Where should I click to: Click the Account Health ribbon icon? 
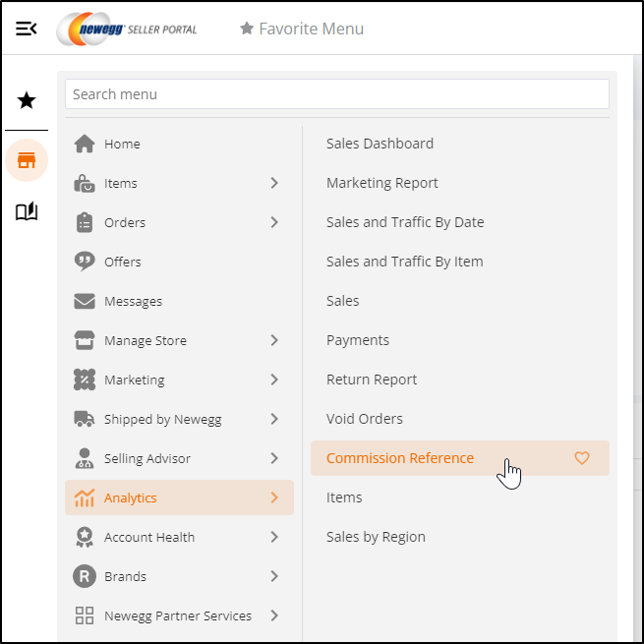click(x=85, y=537)
